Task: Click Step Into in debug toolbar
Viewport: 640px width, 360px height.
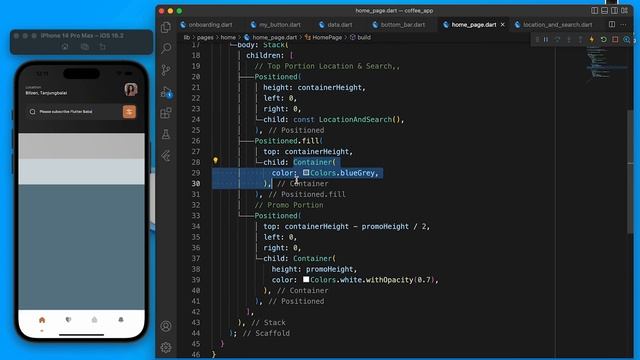Action: [569, 40]
